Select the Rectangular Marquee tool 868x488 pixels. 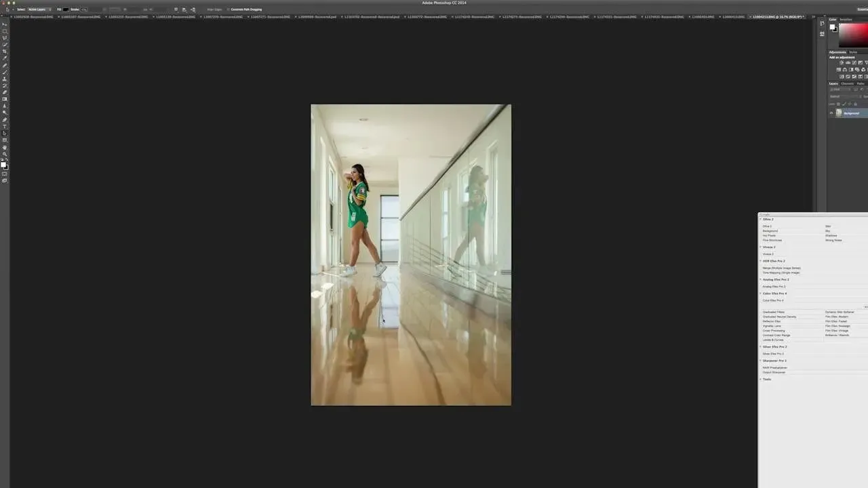(x=5, y=30)
